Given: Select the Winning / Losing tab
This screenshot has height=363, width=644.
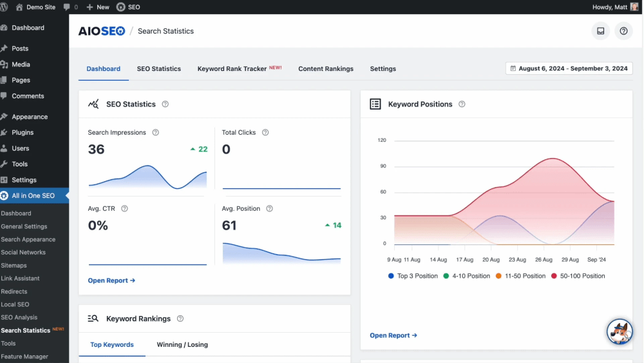Looking at the screenshot, I should (x=182, y=344).
